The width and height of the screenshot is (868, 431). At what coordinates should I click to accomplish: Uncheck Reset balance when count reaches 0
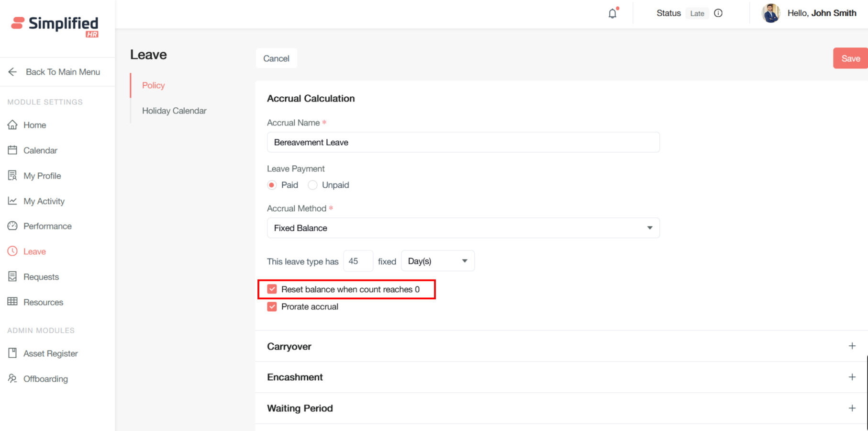point(272,289)
